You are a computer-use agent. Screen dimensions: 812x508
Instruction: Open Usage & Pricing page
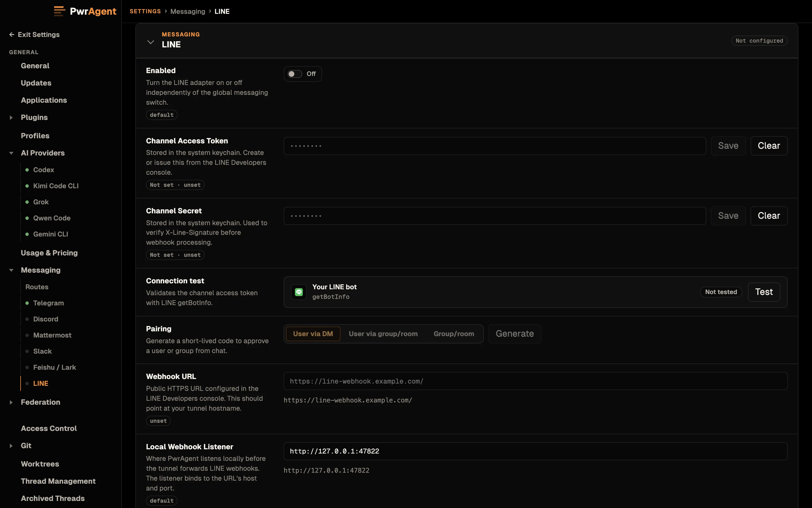coord(49,253)
